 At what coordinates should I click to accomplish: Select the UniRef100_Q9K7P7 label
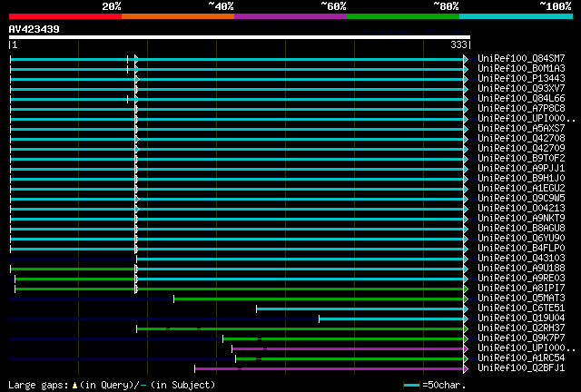(521, 338)
